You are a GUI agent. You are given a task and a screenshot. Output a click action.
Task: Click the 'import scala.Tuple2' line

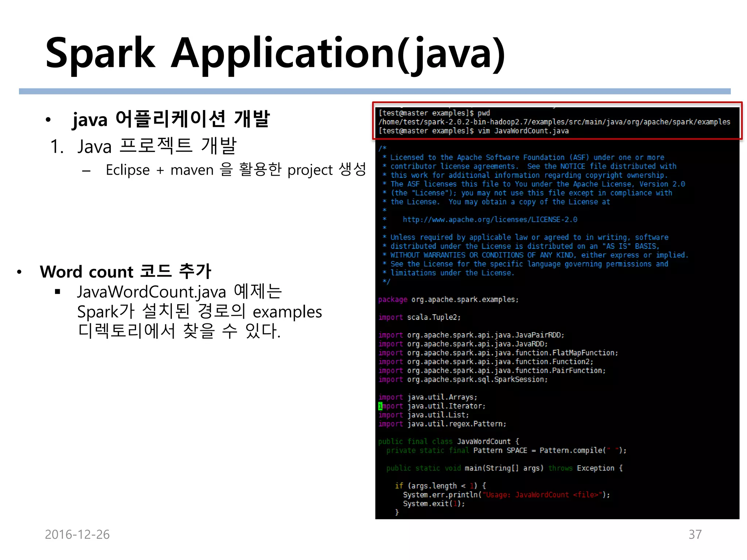tap(419, 317)
